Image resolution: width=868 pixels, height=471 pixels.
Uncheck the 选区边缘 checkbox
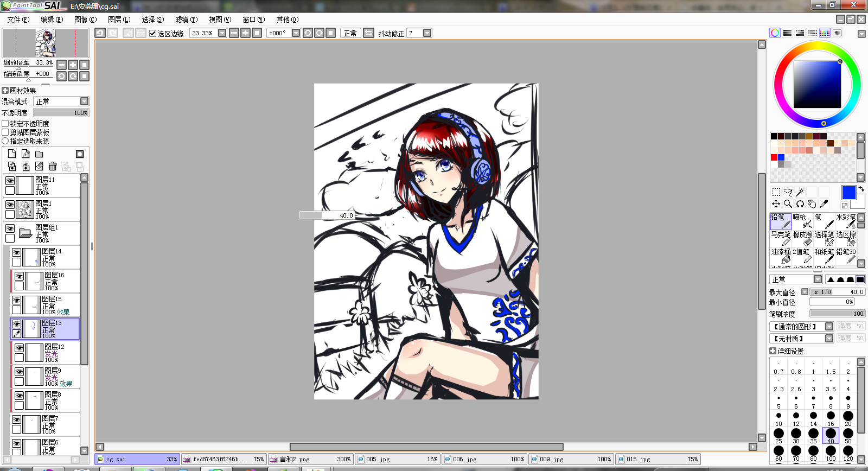153,33
